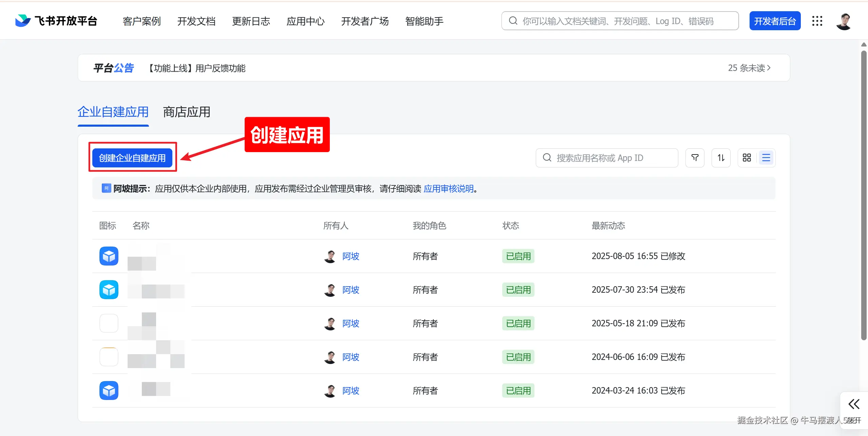Click the filter funnel icon

point(695,158)
